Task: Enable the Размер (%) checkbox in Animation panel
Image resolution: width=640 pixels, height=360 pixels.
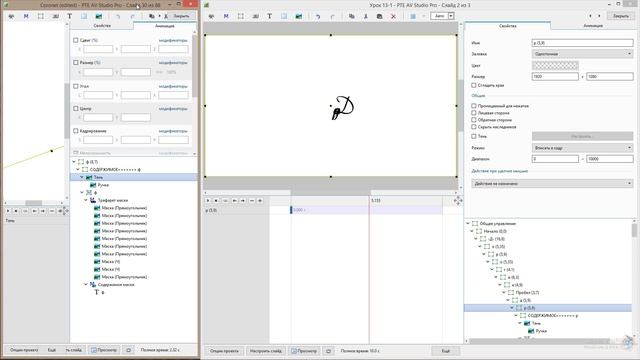Action: pos(76,62)
